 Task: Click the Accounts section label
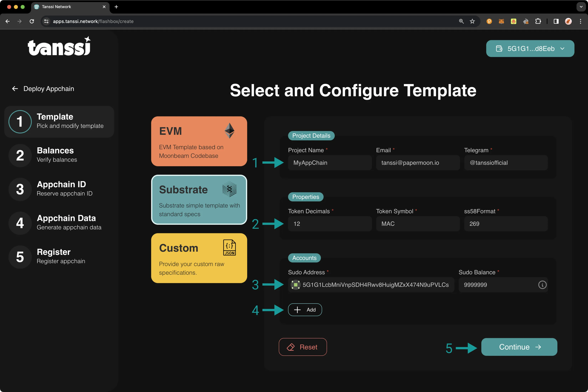304,258
